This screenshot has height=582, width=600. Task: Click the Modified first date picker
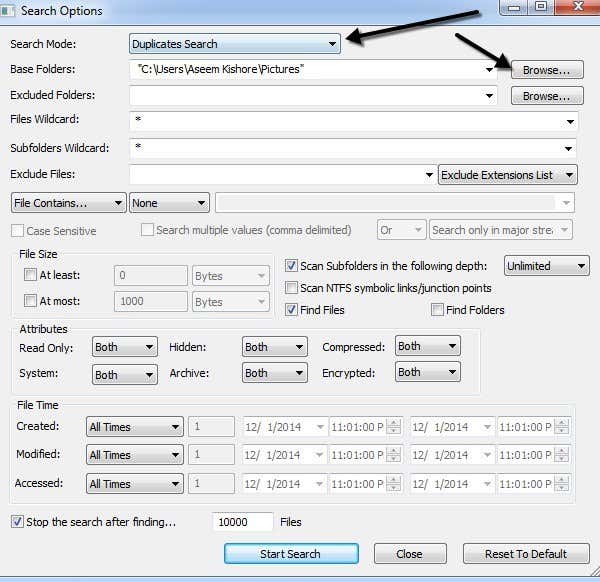click(x=285, y=455)
